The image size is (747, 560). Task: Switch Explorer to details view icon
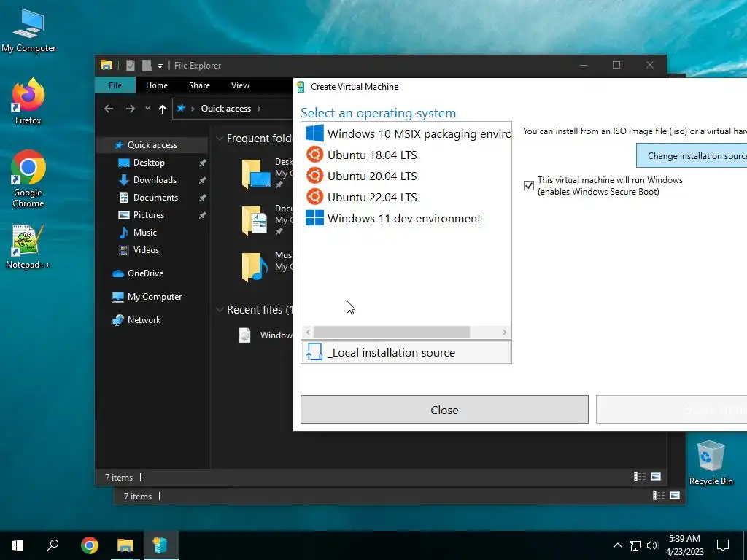click(x=639, y=477)
